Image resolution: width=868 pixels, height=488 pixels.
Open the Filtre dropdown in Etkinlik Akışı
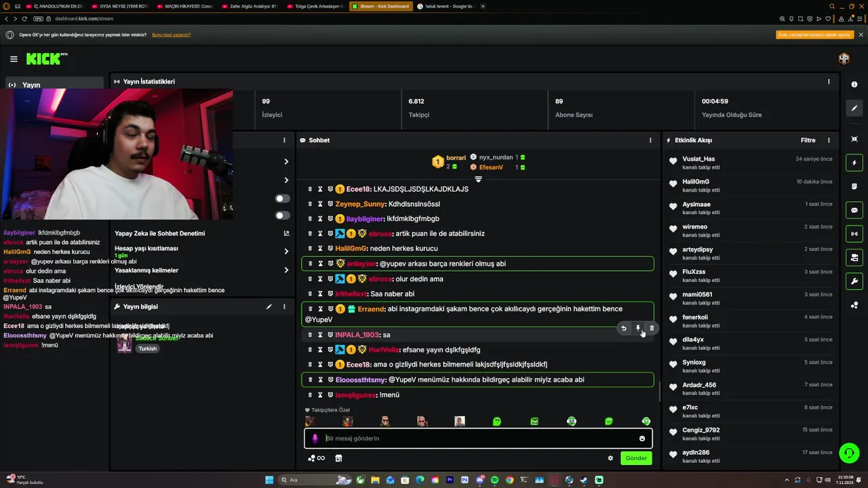pyautogui.click(x=808, y=140)
